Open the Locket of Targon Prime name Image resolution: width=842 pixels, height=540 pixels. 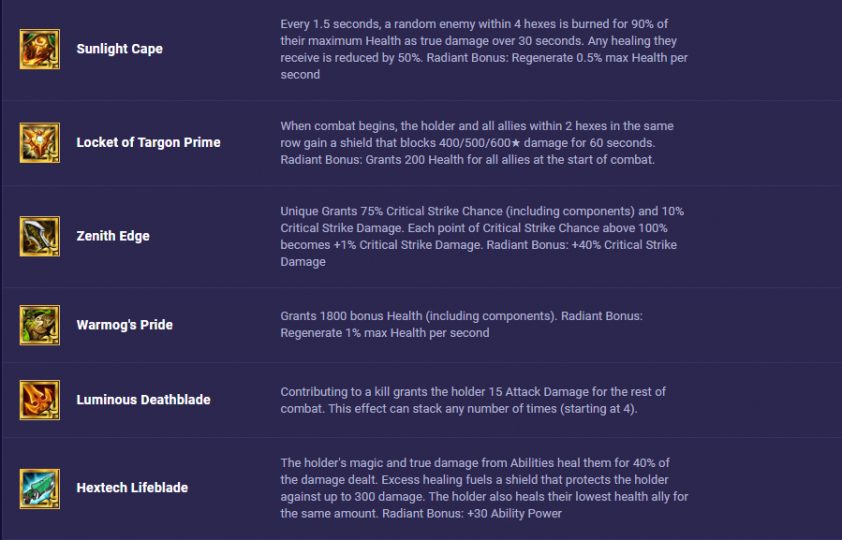click(x=148, y=142)
